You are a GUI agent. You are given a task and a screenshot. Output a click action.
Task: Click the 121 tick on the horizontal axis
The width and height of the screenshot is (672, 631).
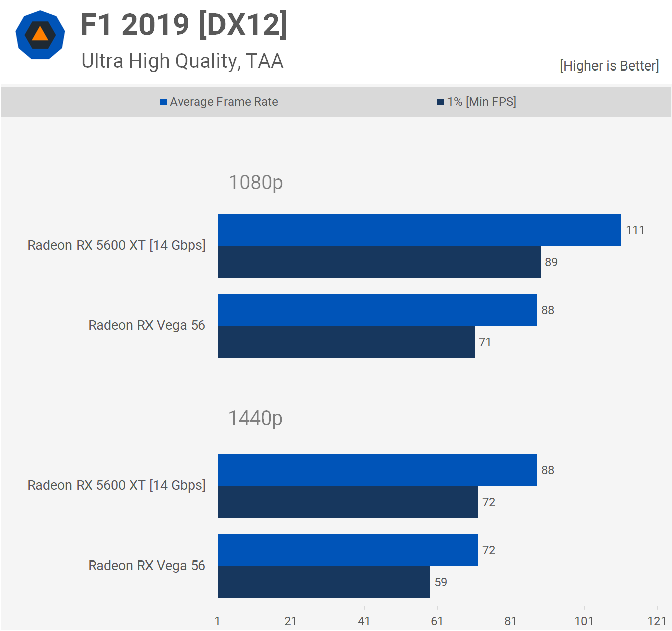(x=657, y=621)
